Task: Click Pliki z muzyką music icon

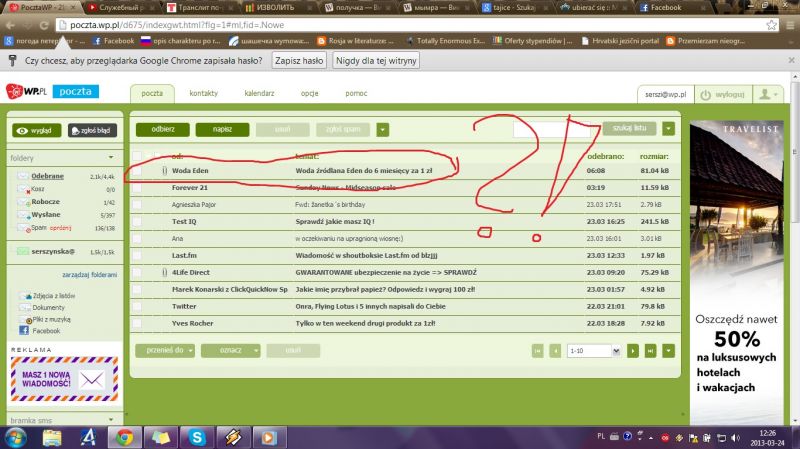Action: 24,319
